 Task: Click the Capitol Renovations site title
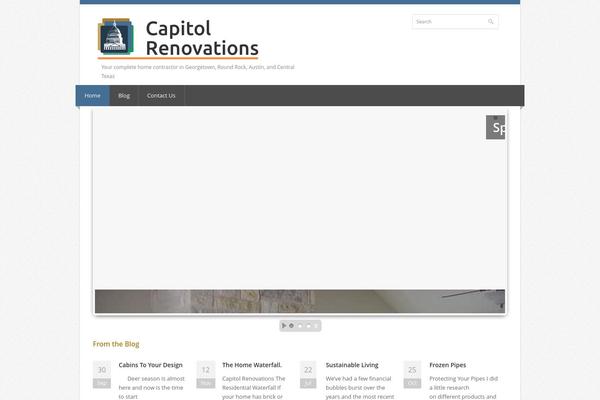[x=202, y=38]
